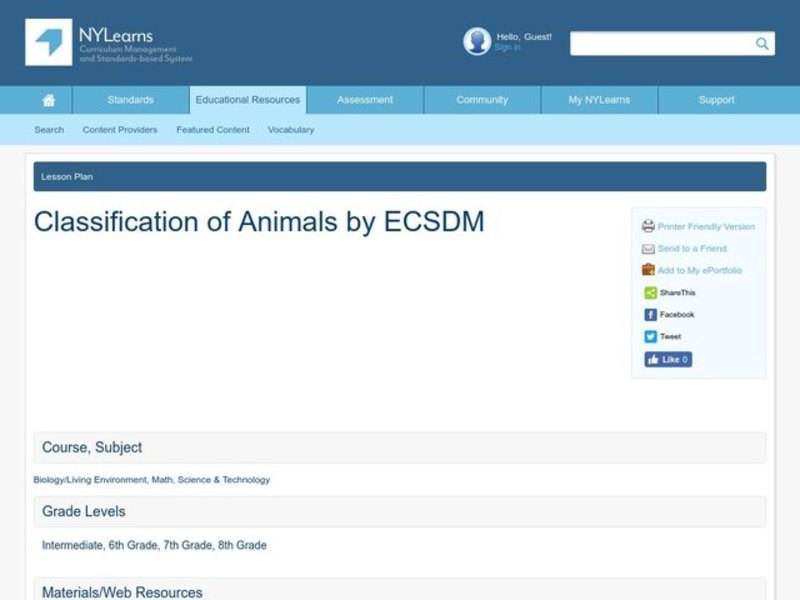Click the Add to My ePortfolio briefcase icon

tap(648, 270)
